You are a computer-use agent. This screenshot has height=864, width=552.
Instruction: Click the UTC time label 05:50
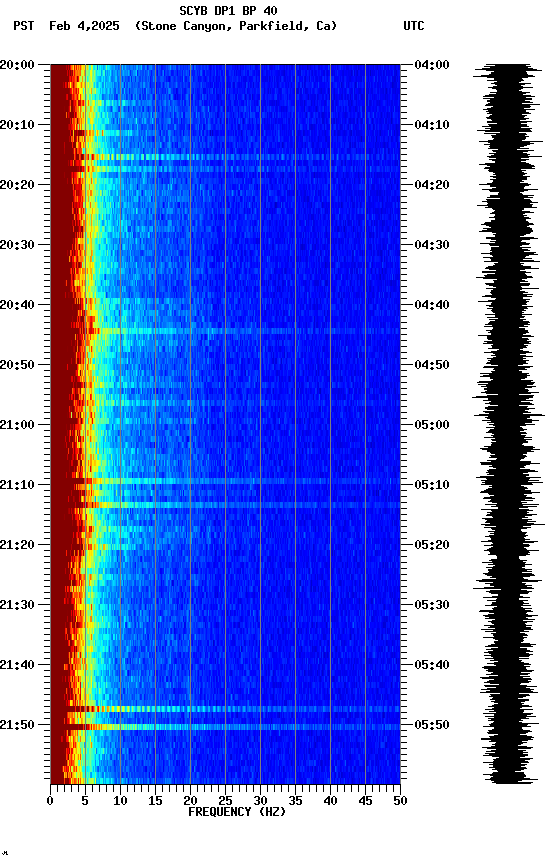(x=432, y=725)
